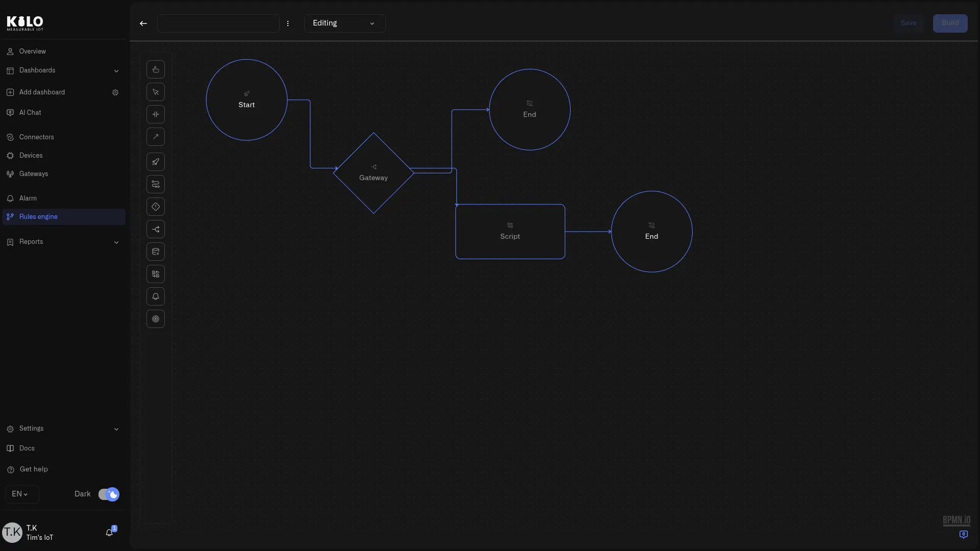Select the connect arrow tool
Screen dimensions: 980x551
(x=156, y=137)
